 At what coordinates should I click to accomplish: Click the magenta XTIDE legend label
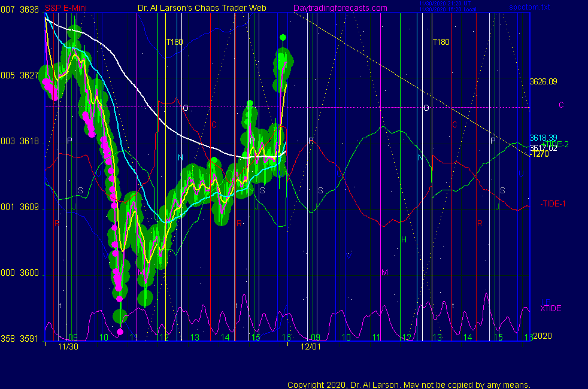tap(550, 308)
